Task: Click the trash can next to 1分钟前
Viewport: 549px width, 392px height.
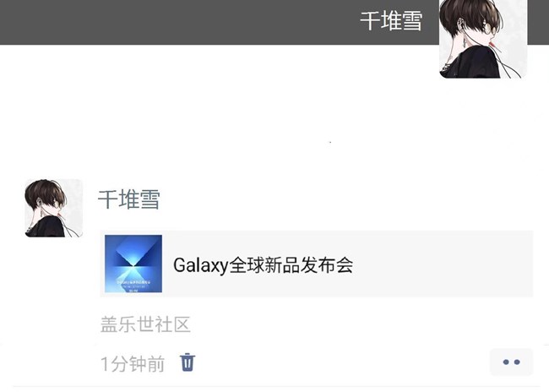Action: [188, 362]
